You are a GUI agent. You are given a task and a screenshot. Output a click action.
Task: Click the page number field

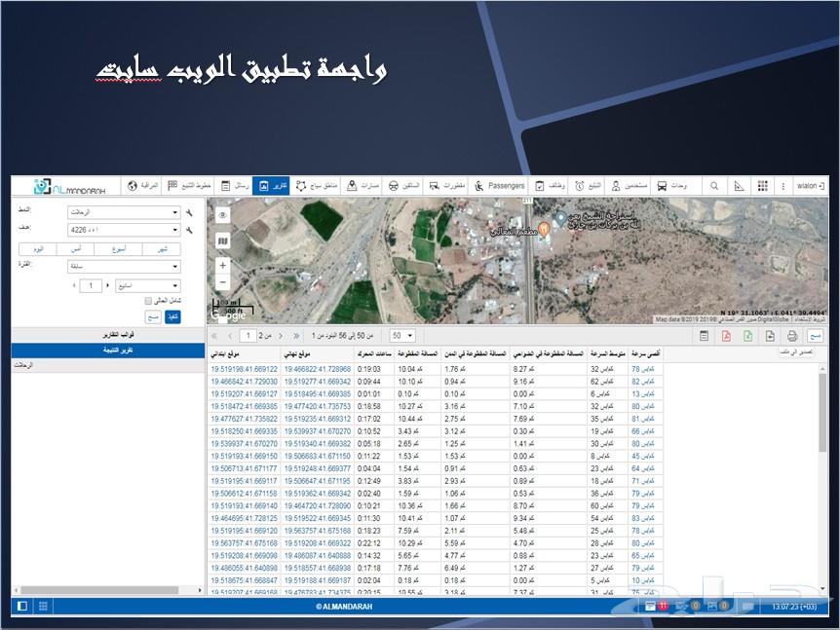248,336
